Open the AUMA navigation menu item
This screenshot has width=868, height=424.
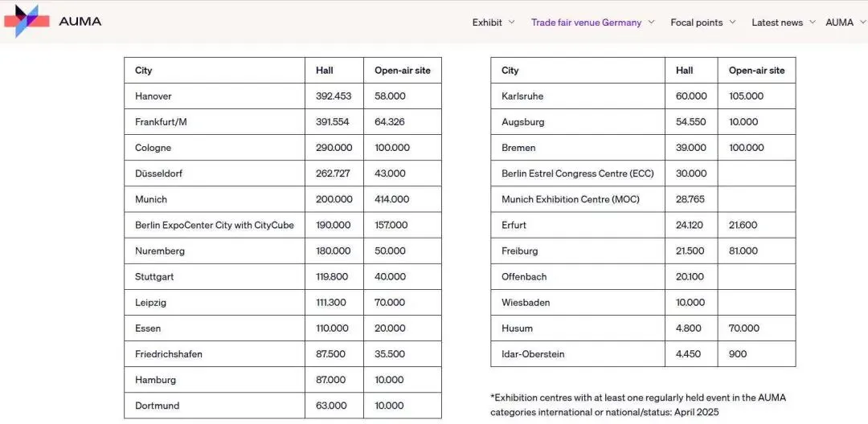coord(839,22)
